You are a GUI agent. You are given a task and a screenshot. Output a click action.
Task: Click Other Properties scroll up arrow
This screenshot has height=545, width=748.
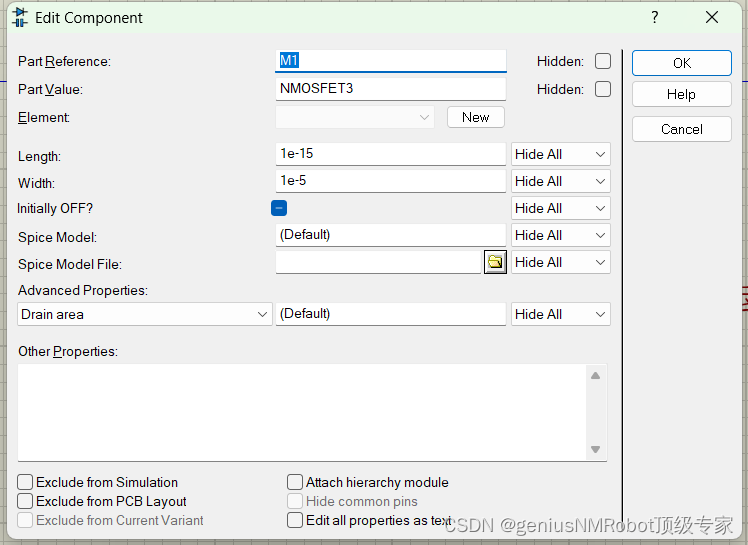pos(595,376)
